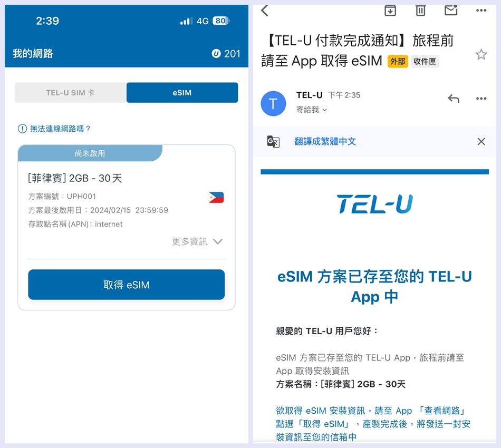Select the eSIM tab
Screen dimensions: 501x448
pyautogui.click(x=182, y=93)
